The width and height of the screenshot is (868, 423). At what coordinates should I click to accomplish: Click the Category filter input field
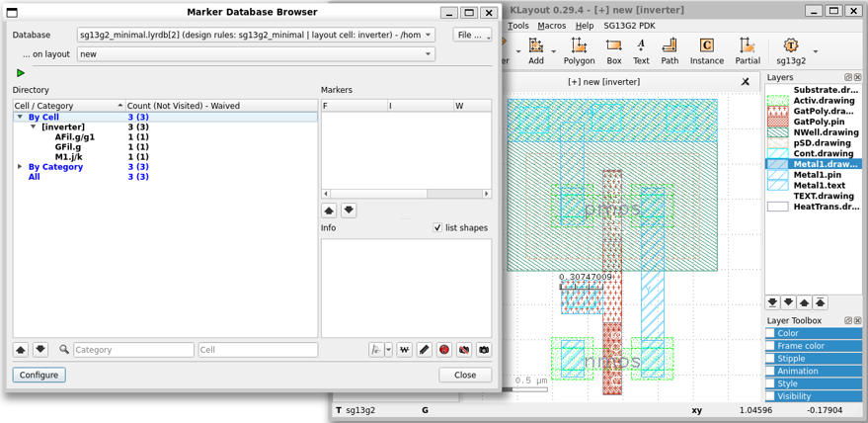(x=133, y=350)
